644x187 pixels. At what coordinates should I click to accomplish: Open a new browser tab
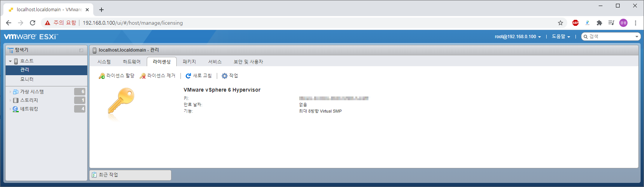[x=101, y=10]
